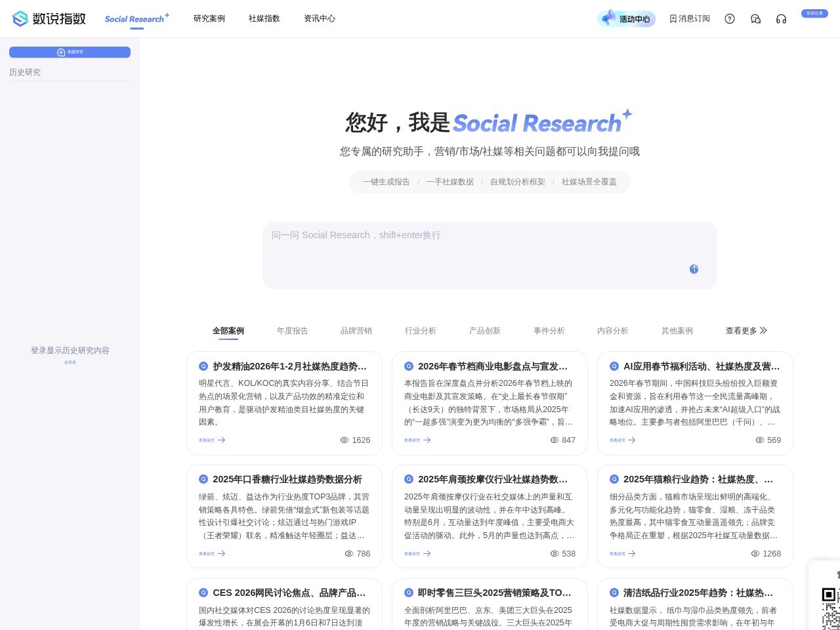The width and height of the screenshot is (840, 630).
Task: Open the 资讯中心 menu
Action: click(320, 18)
